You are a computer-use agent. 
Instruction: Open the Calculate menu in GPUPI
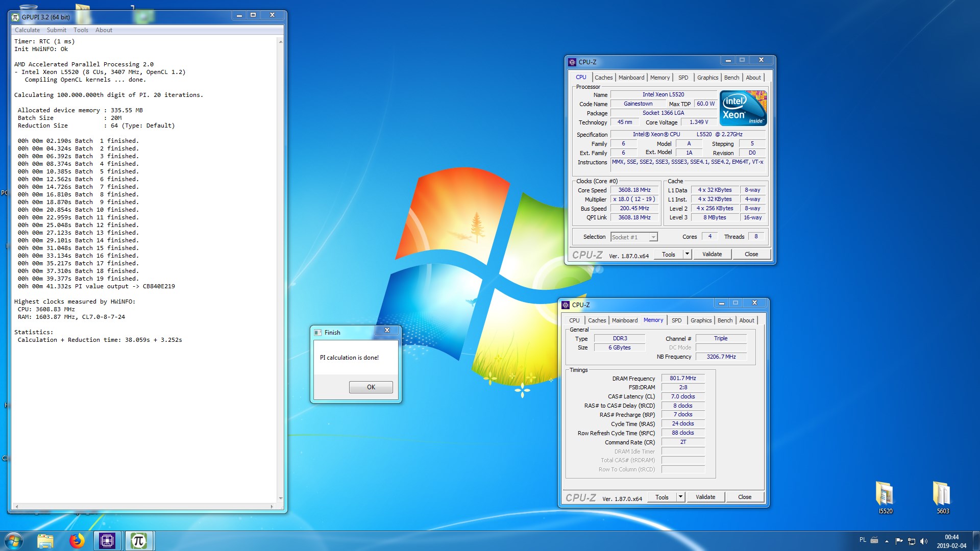click(27, 30)
